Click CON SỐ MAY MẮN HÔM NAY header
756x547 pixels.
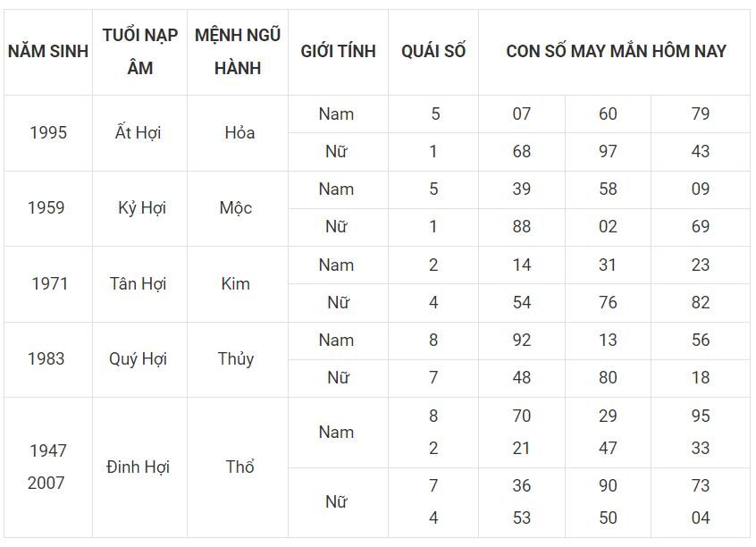616,52
